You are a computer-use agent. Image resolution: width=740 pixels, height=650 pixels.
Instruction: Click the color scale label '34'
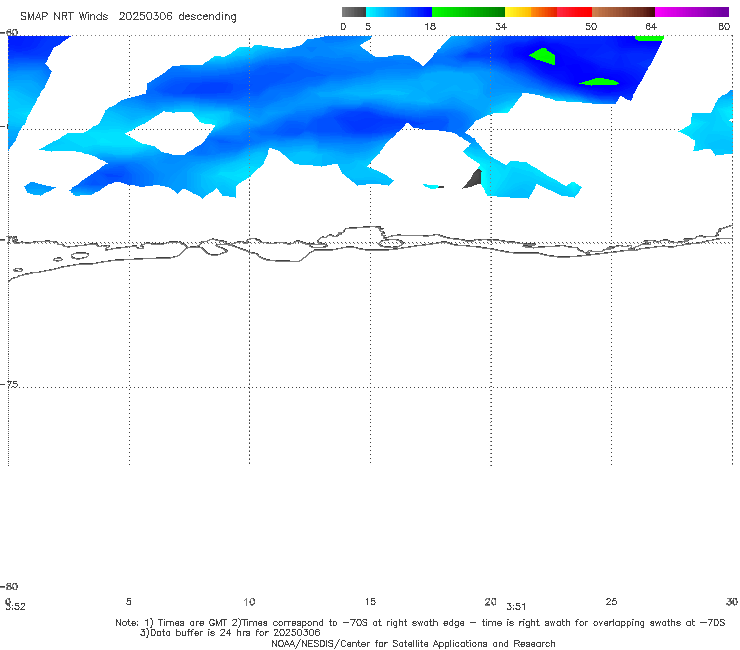[501, 26]
